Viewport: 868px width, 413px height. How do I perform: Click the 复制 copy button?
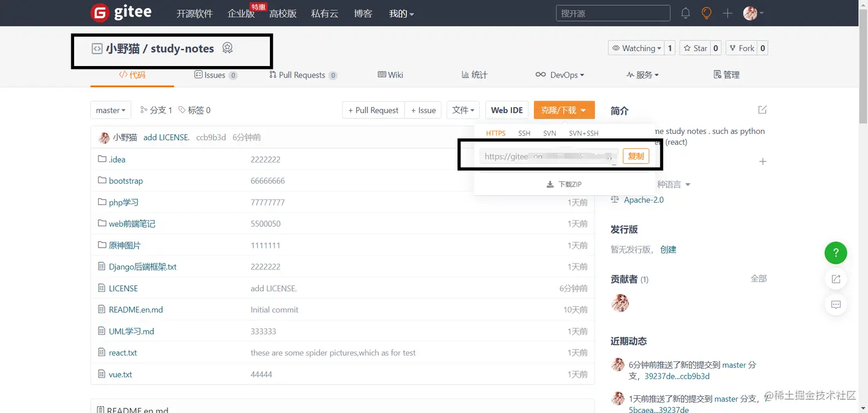(x=635, y=156)
